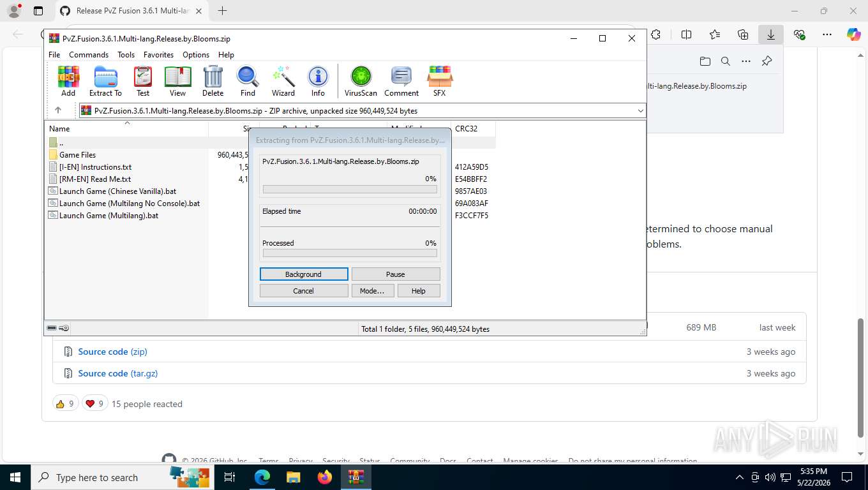The width and height of the screenshot is (868, 490).
Task: Open File Explorer from taskbar
Action: click(x=293, y=477)
